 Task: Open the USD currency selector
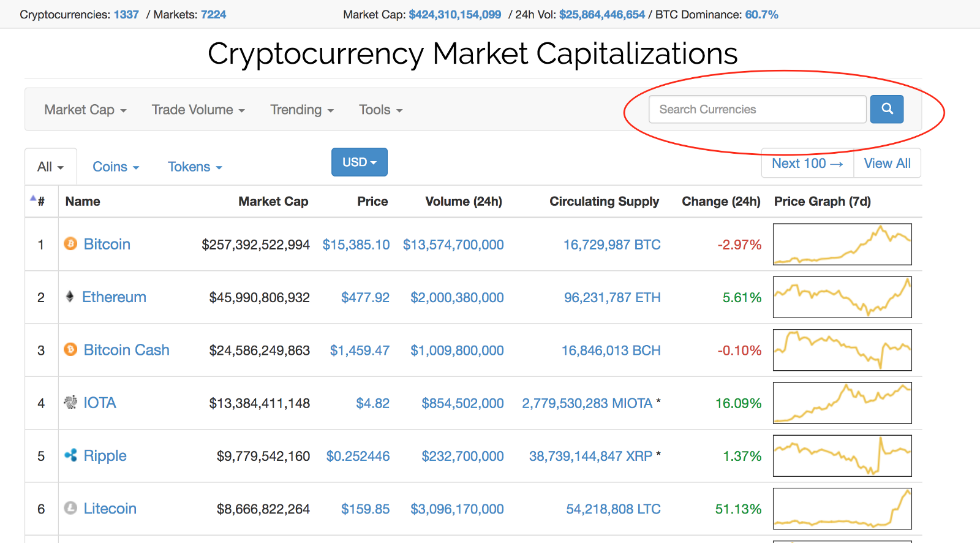coord(359,162)
